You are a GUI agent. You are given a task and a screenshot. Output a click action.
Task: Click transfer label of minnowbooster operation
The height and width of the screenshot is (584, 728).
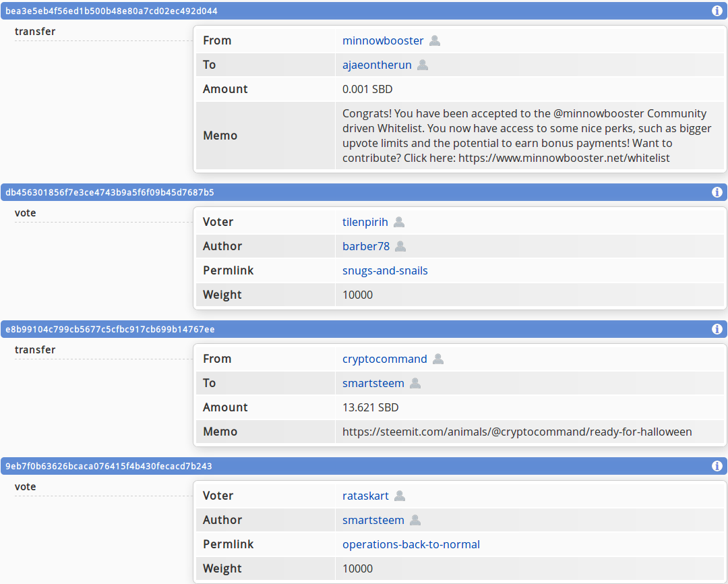(35, 32)
